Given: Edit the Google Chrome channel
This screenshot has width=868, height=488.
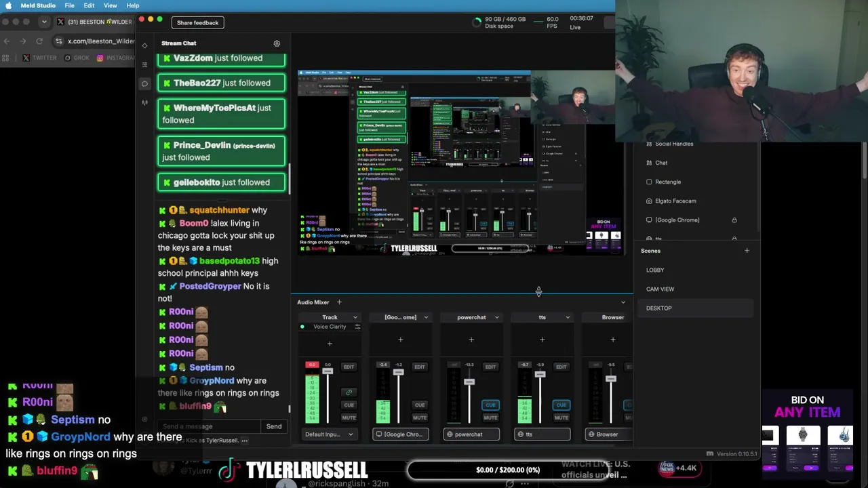Looking at the screenshot, I should coord(420,367).
